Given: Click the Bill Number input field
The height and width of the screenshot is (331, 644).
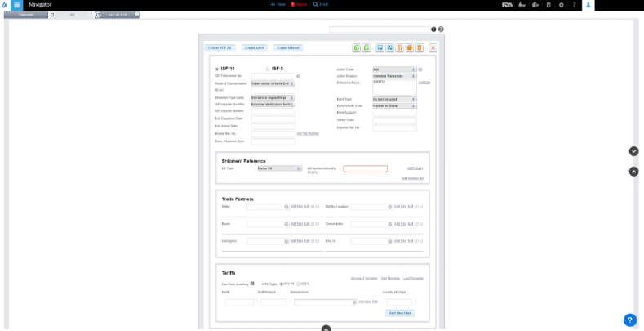Looking at the screenshot, I should point(365,169).
